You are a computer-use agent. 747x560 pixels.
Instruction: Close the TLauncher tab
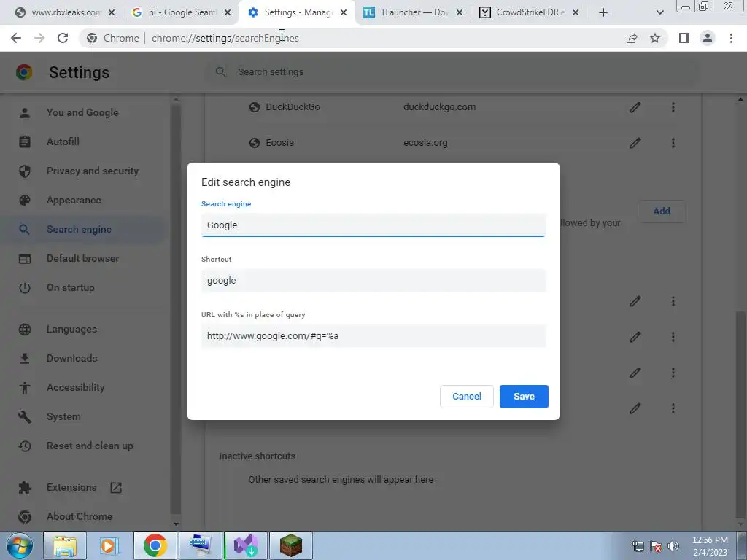(x=460, y=12)
